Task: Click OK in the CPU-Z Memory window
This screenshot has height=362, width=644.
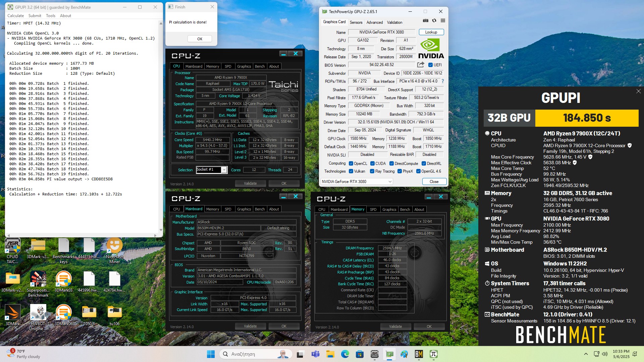Action: (x=429, y=326)
